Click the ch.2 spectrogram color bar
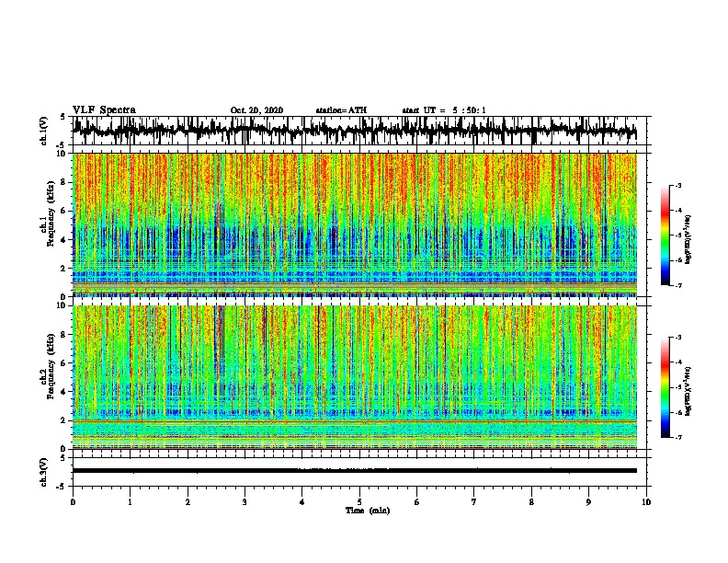728x563 pixels. pyautogui.click(x=665, y=387)
